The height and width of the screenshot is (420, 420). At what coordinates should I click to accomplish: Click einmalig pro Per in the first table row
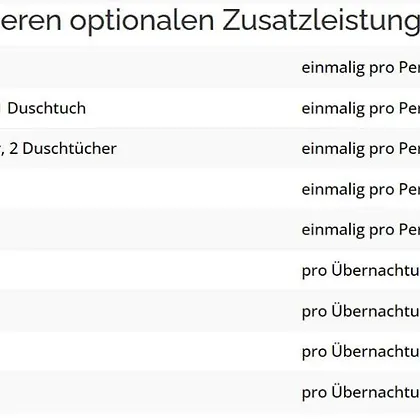click(361, 68)
